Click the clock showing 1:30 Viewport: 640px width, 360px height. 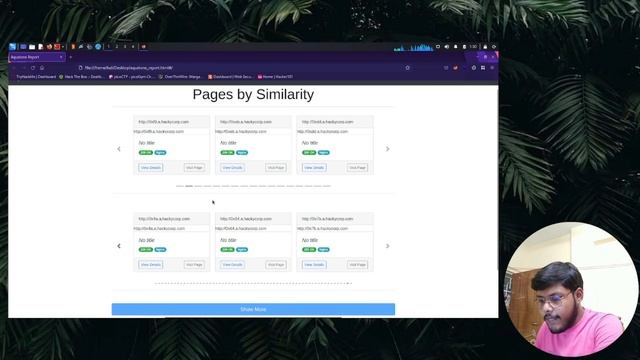pos(473,47)
